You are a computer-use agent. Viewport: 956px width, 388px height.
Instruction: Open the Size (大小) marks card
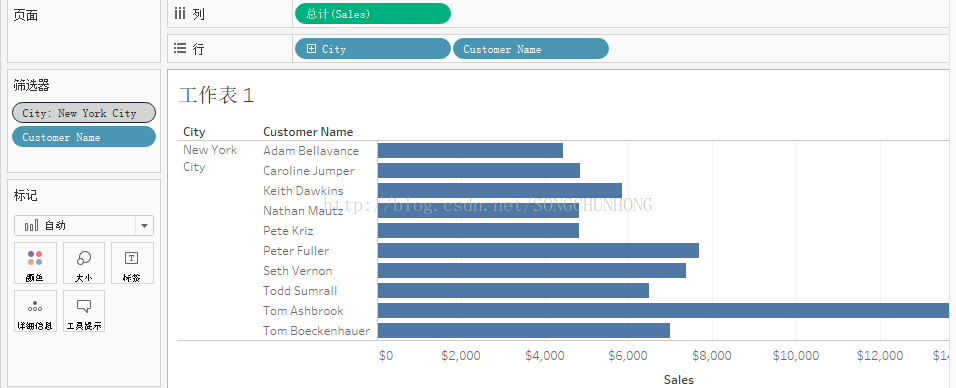(x=84, y=263)
